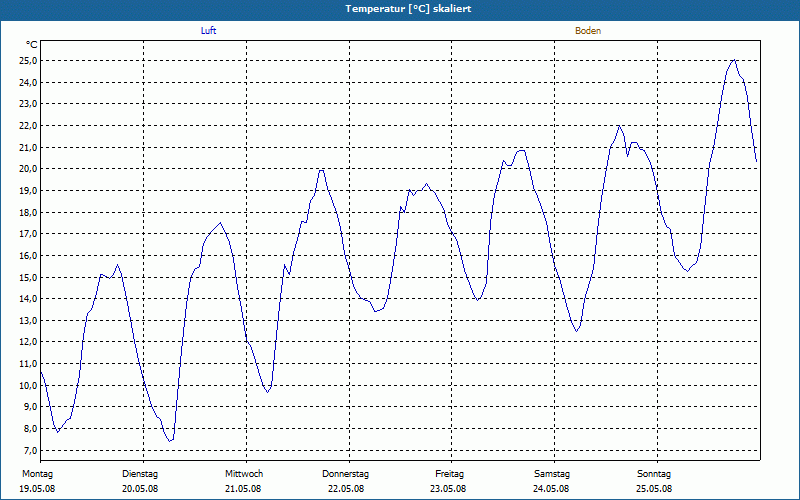The width and height of the screenshot is (800, 500).
Task: Click the 15,0 y-axis label
Action: 28,277
